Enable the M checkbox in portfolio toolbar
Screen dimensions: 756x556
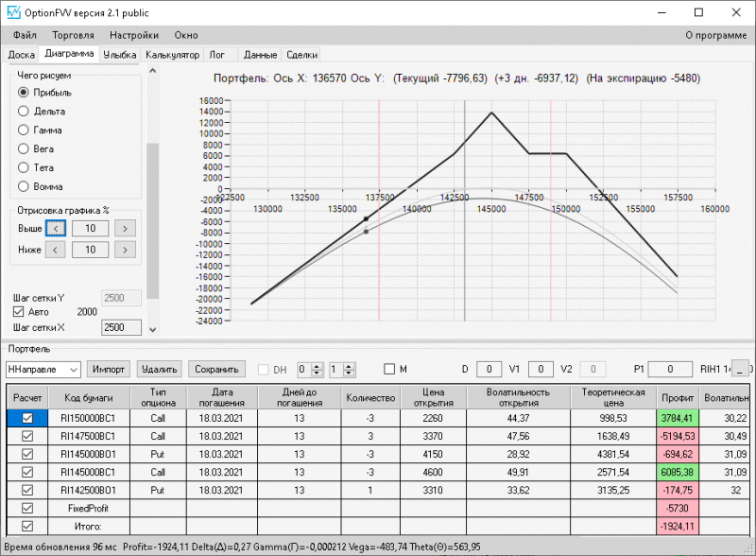click(389, 369)
